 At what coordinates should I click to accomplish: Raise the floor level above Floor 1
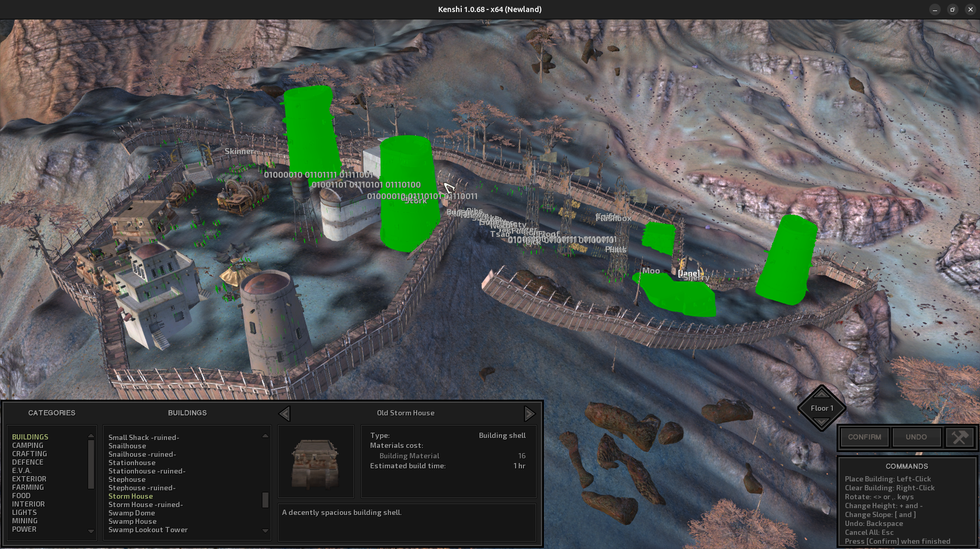pyautogui.click(x=821, y=392)
